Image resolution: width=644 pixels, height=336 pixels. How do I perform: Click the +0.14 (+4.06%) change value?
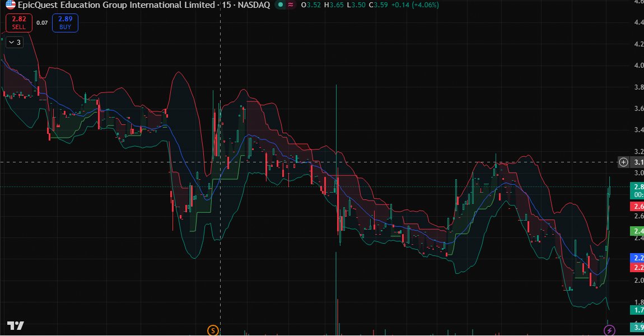[414, 5]
